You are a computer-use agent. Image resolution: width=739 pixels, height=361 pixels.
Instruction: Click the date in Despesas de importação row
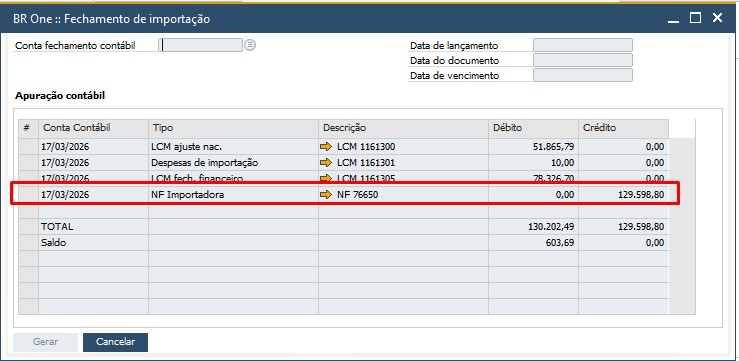pyautogui.click(x=65, y=163)
